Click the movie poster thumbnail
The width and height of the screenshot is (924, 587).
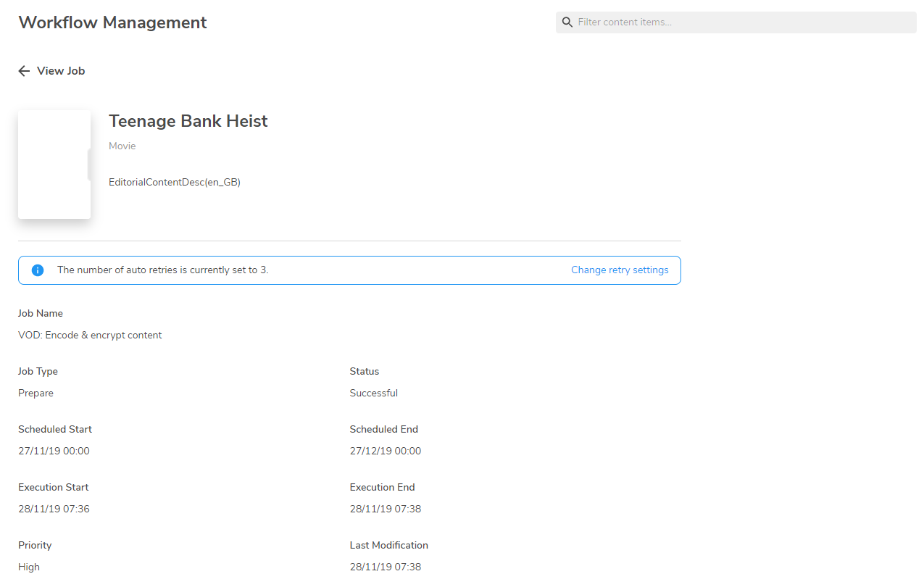coord(54,164)
